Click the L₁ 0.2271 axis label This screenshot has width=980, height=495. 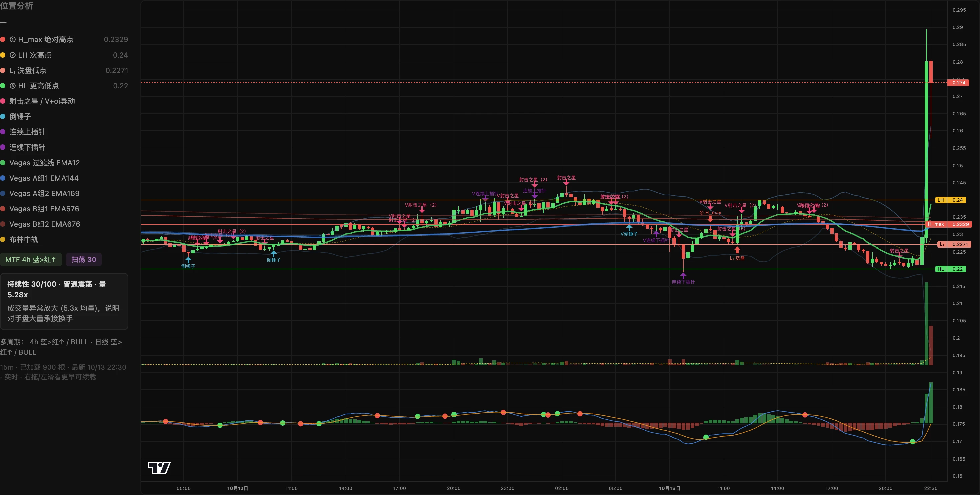[955, 244]
